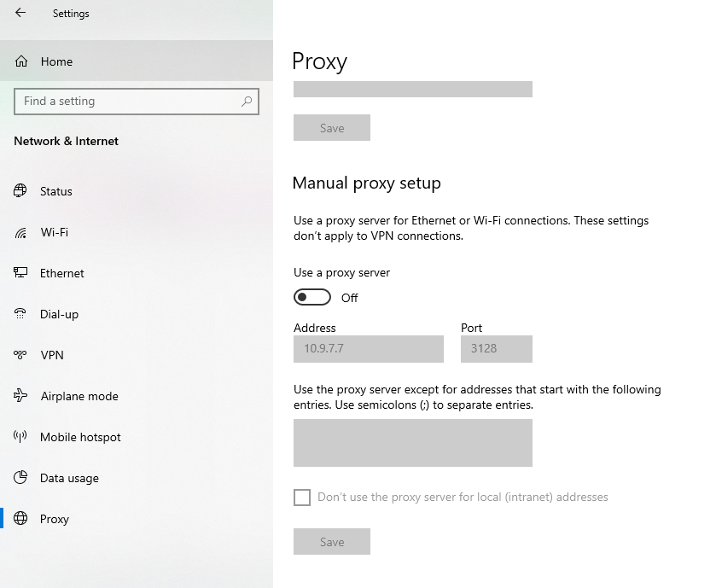The image size is (722, 588).
Task: Click the Home house icon
Action: 21,61
